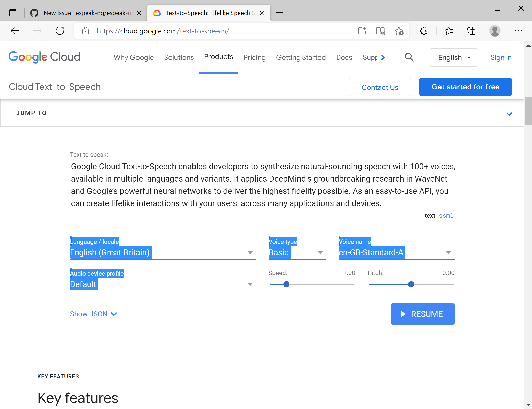This screenshot has height=409, width=532.
Task: Open the Voice type dropdown
Action: click(297, 253)
